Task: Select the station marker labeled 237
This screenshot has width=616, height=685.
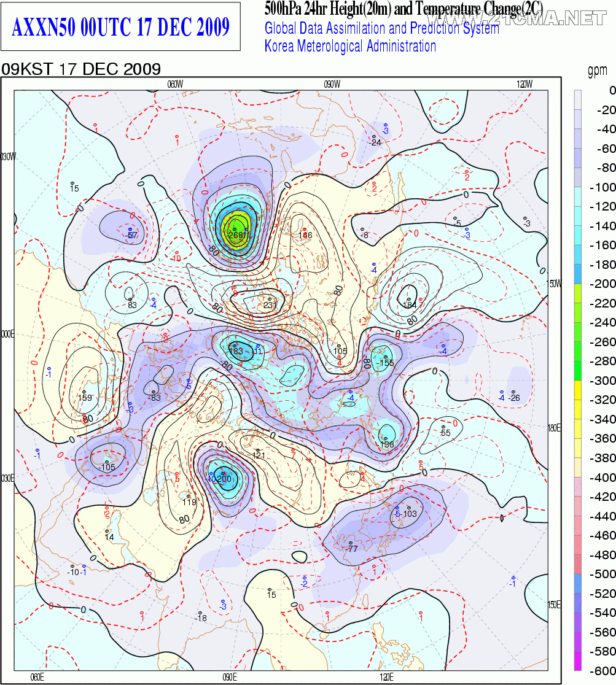Action: click(x=269, y=298)
